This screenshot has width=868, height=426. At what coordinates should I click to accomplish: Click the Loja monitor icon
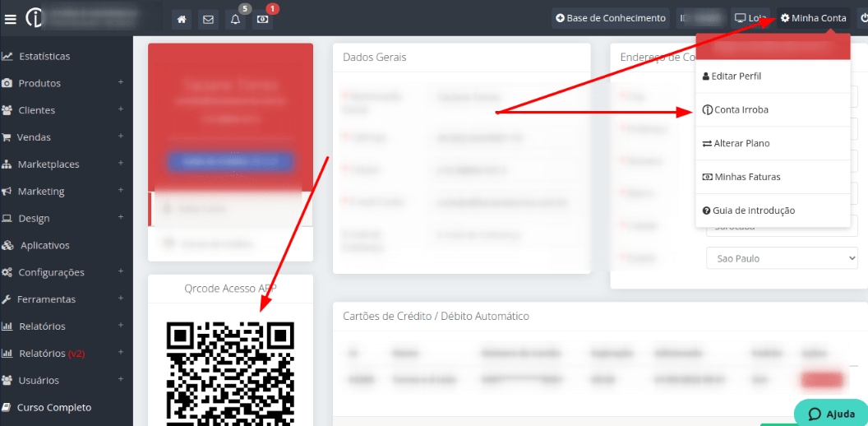coord(740,18)
